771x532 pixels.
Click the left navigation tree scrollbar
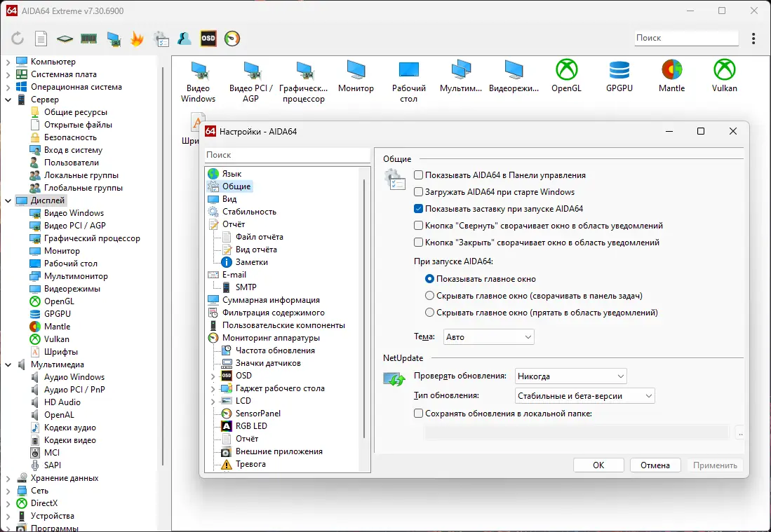point(163,265)
